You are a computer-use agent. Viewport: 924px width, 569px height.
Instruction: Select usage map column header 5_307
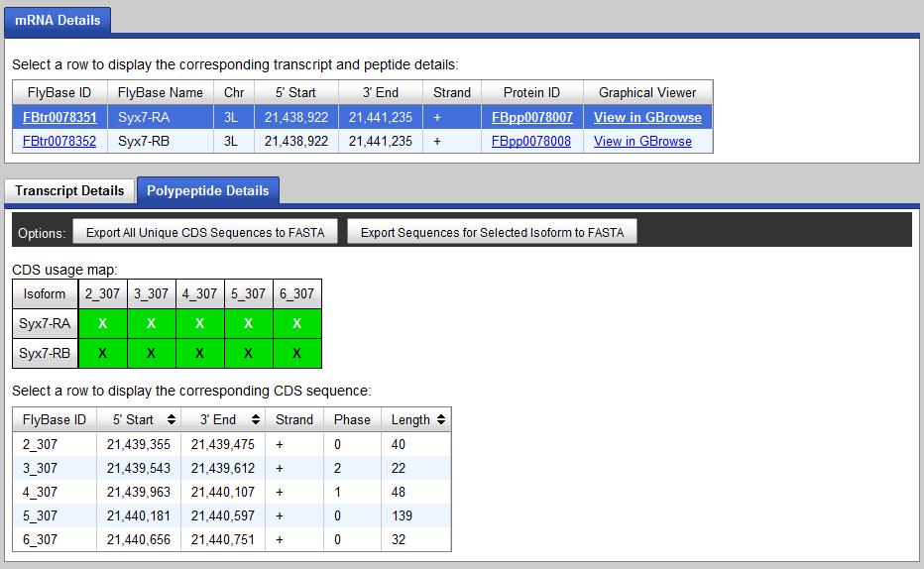click(248, 293)
